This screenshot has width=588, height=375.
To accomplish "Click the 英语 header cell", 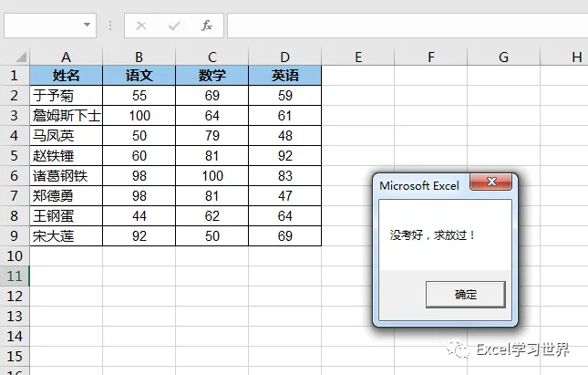I will tap(284, 76).
